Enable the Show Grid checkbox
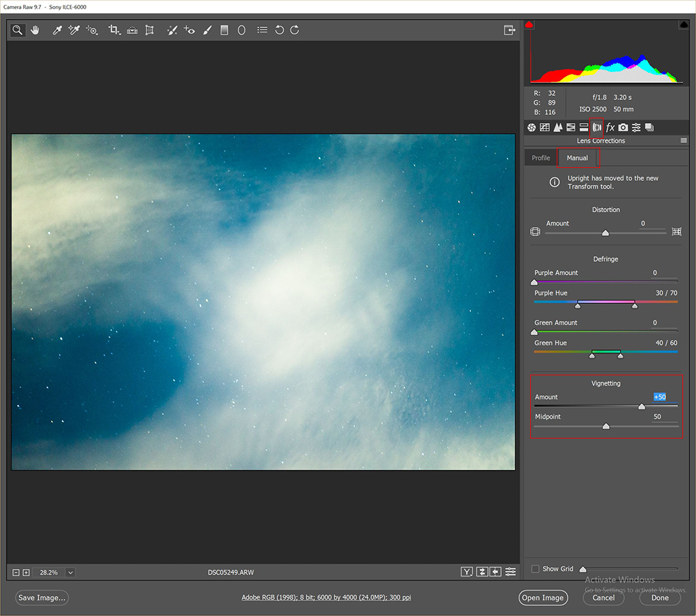This screenshot has height=616, width=696. 536,569
